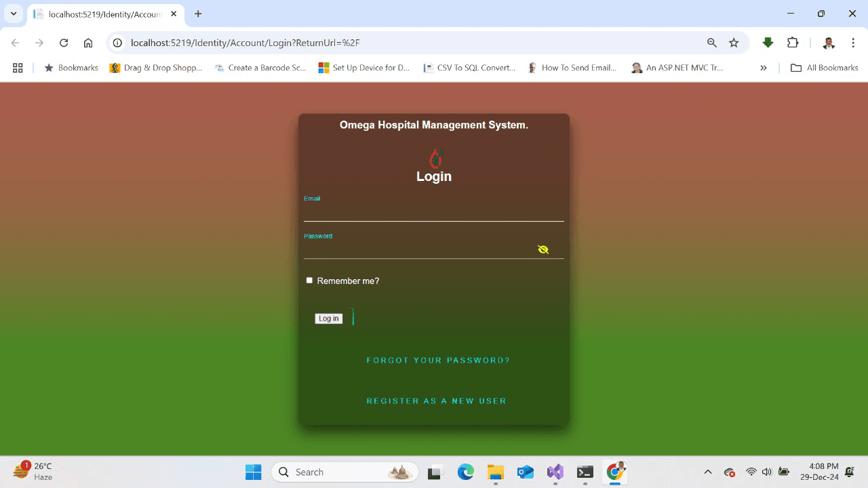Open Forgot Your Password link

coord(438,361)
